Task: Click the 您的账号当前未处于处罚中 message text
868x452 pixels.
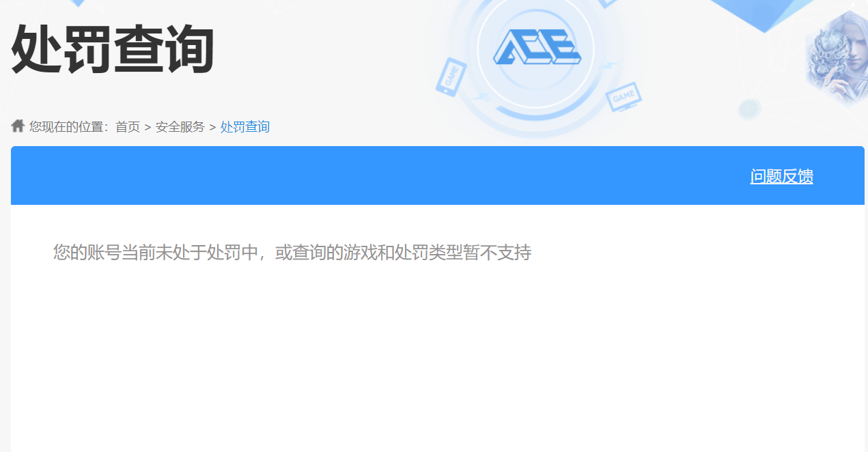Action: pyautogui.click(x=156, y=253)
